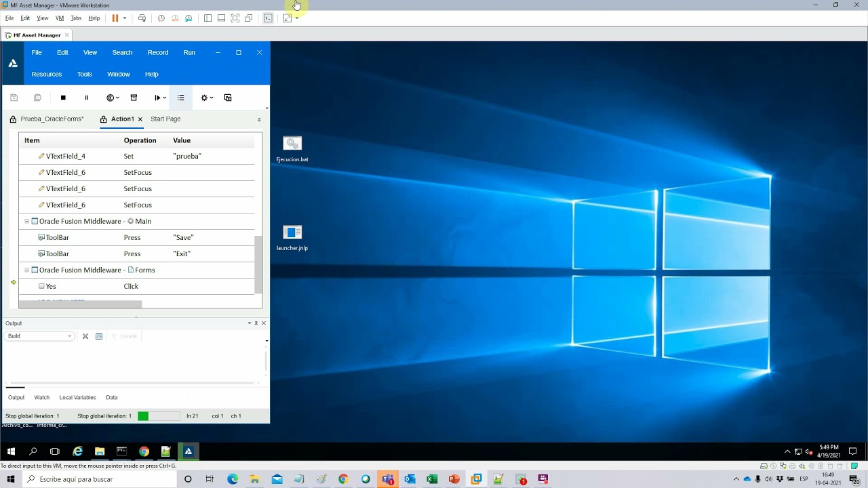Image resolution: width=868 pixels, height=488 pixels.
Task: Toggle VMware console view icon
Action: pyautogui.click(x=268, y=18)
